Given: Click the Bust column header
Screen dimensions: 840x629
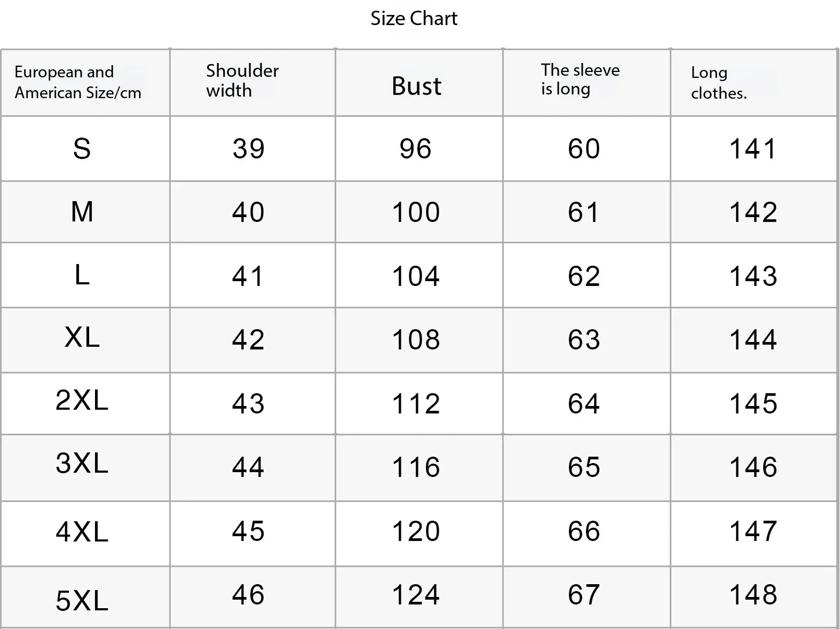Looking at the screenshot, I should pyautogui.click(x=416, y=86).
